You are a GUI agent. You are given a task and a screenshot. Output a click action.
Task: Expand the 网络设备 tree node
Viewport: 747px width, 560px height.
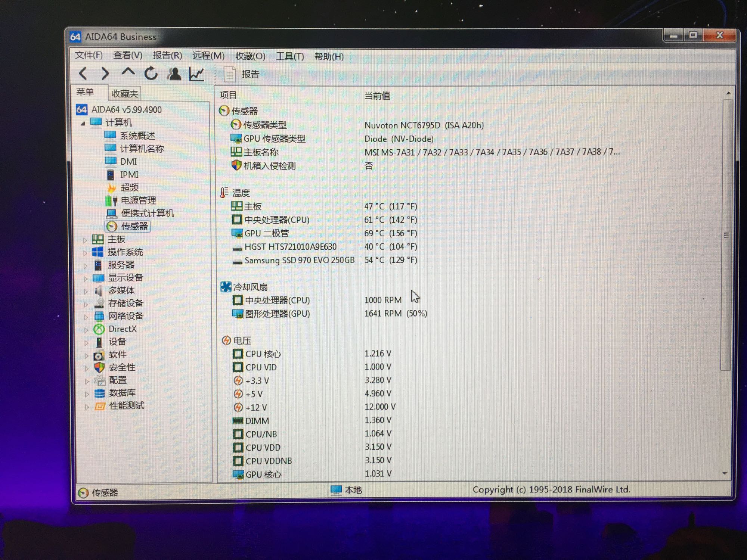click(86, 317)
